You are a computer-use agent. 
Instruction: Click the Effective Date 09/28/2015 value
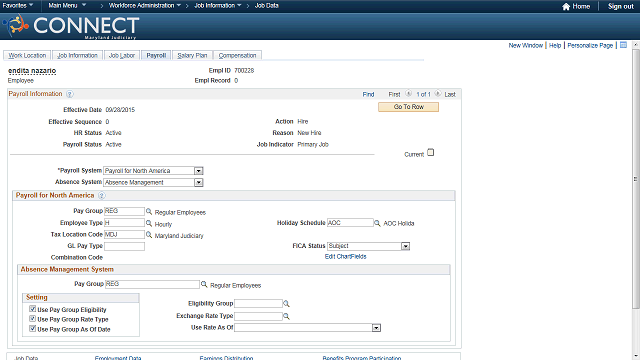[120, 110]
